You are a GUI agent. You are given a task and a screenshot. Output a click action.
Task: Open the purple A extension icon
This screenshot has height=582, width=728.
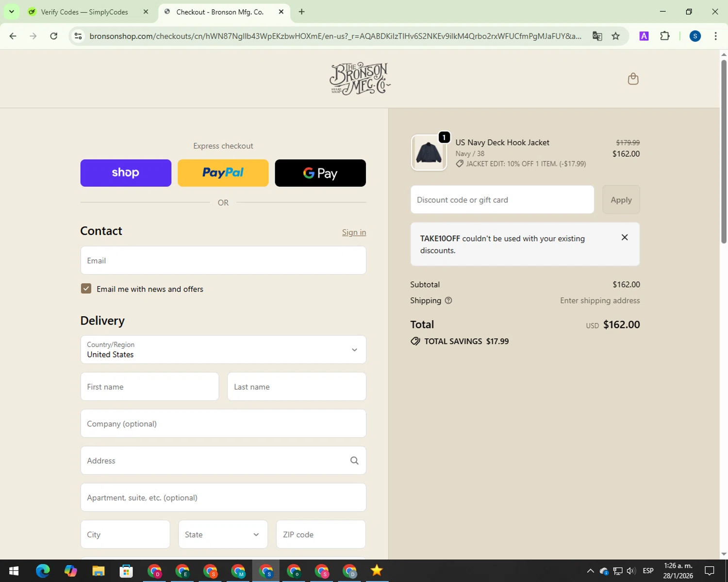click(x=644, y=36)
